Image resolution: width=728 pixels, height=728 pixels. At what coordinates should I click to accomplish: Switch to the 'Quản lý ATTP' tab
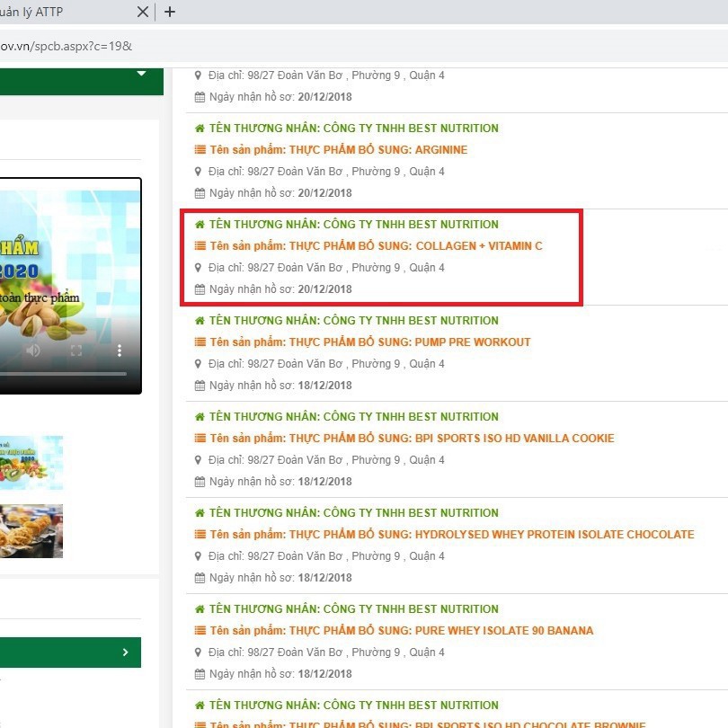coord(54,12)
